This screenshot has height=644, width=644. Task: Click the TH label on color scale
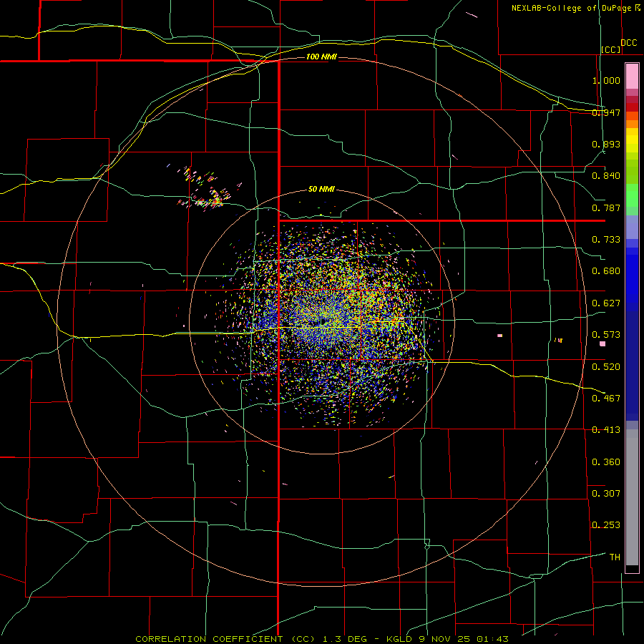(615, 557)
